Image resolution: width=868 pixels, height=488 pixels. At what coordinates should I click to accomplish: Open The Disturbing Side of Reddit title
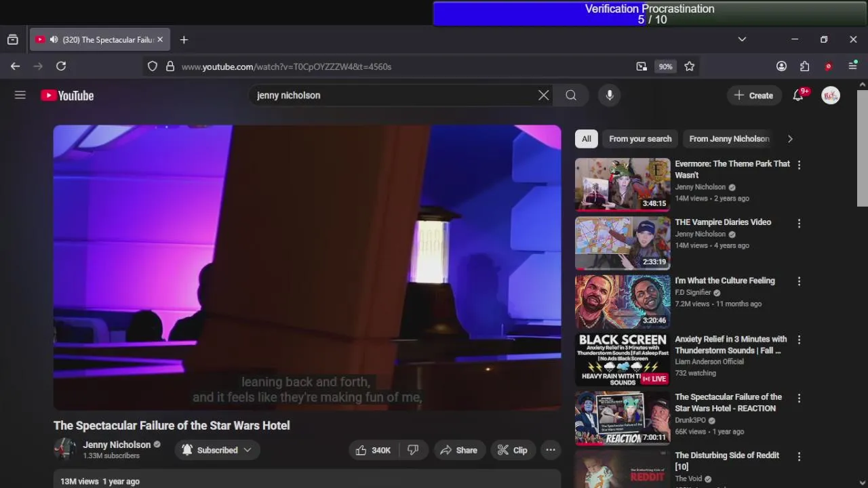727,461
